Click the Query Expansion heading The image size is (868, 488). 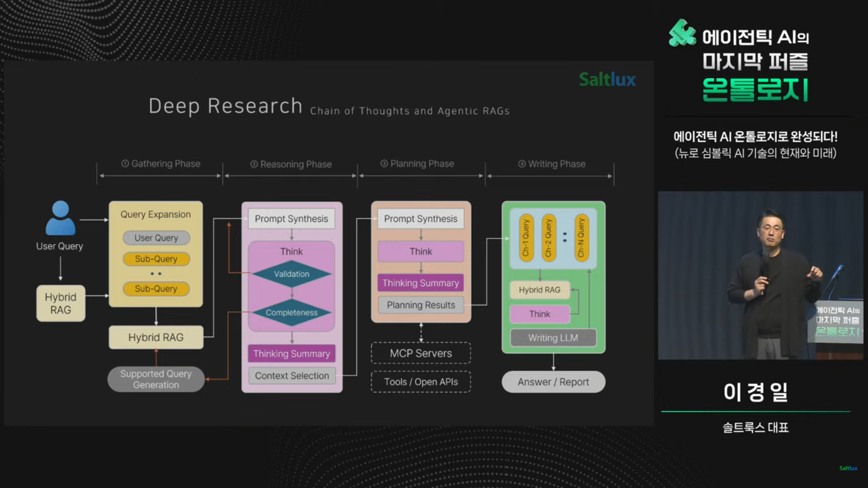156,214
